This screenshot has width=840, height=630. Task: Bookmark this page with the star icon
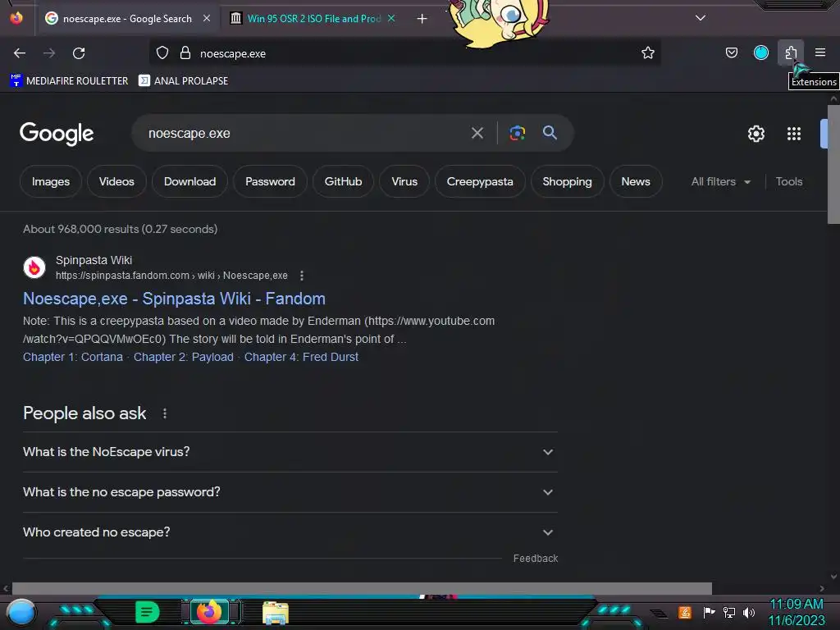[648, 53]
